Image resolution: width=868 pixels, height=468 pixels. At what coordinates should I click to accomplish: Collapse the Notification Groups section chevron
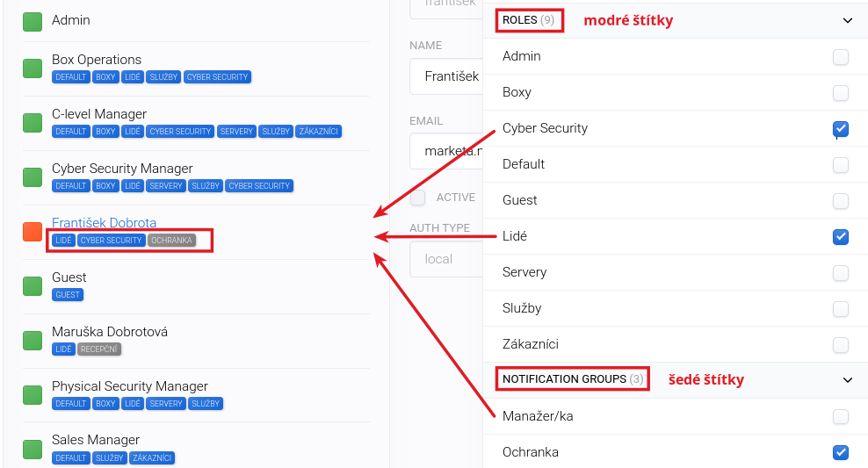(848, 380)
